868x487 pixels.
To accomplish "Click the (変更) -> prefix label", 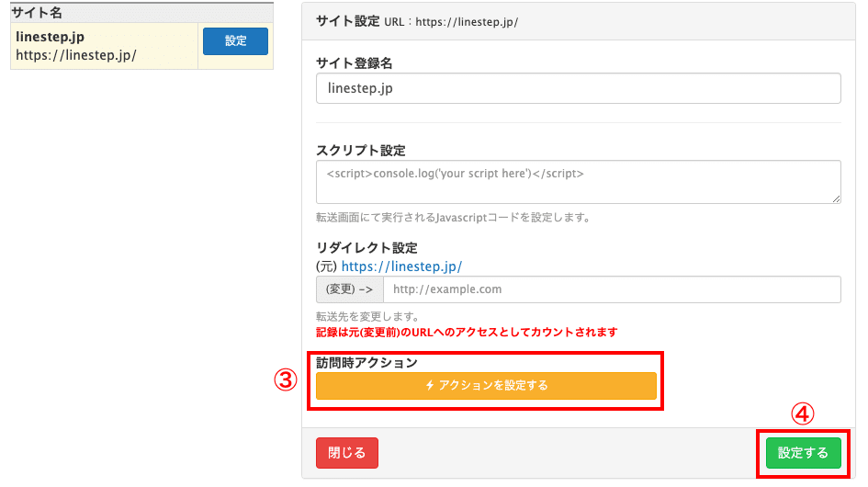I will pos(350,289).
